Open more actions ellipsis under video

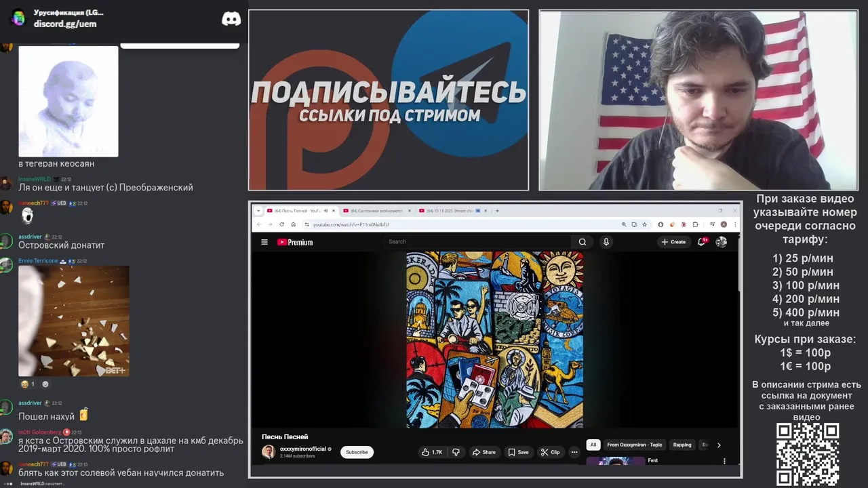tap(574, 452)
